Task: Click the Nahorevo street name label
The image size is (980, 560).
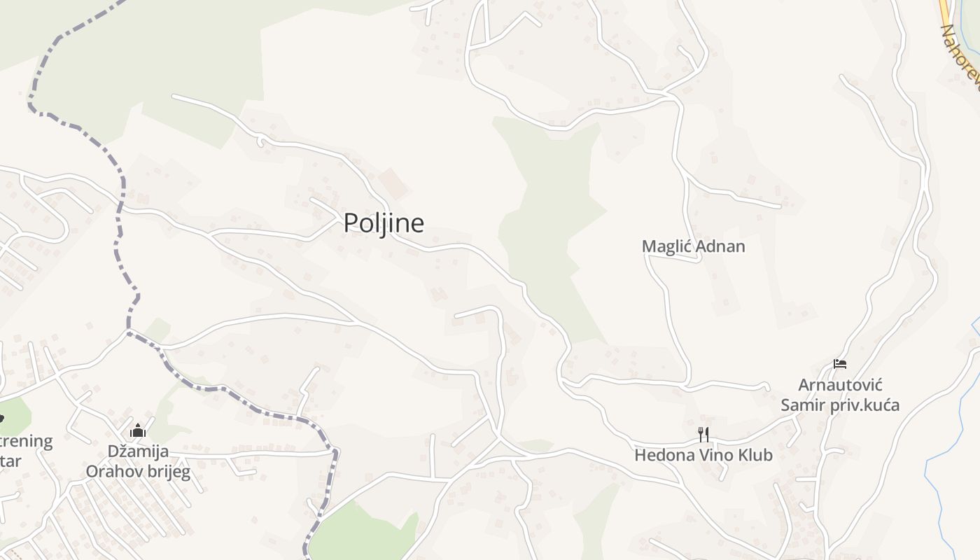Action: pyautogui.click(x=960, y=57)
